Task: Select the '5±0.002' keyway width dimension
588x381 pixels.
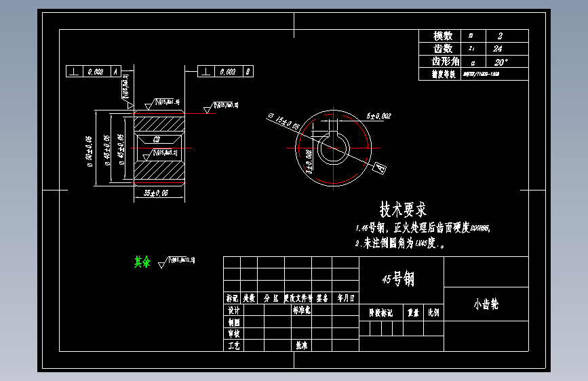Action: tap(378, 116)
